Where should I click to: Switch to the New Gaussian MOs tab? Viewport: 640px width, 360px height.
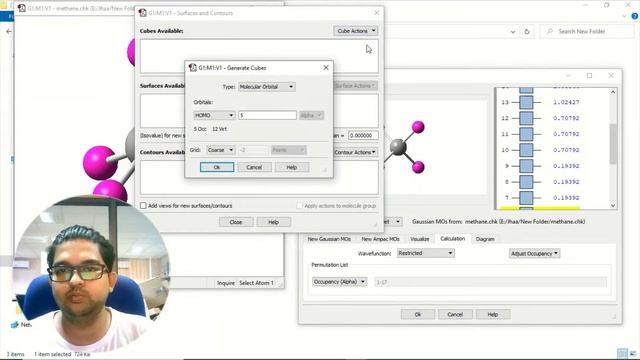329,239
